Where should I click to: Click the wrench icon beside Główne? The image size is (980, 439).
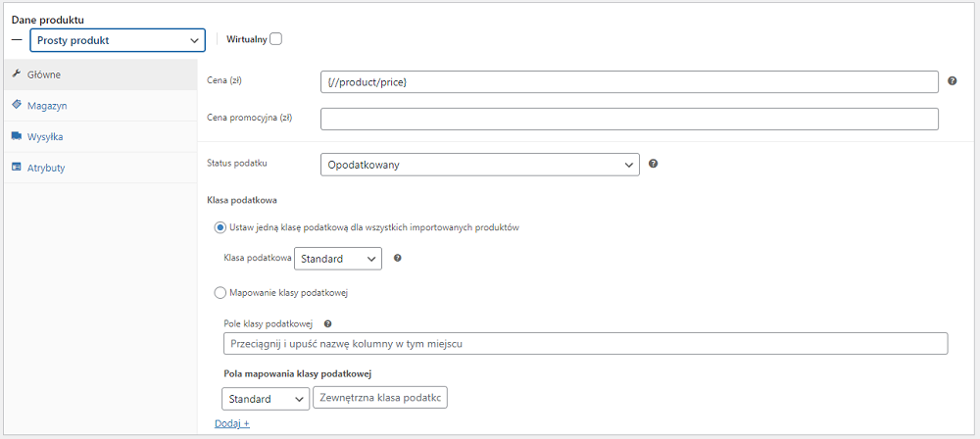(x=17, y=73)
